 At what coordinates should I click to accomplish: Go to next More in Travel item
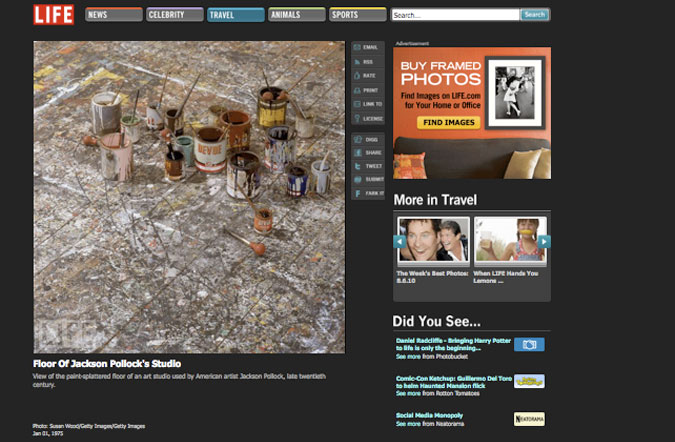(544, 241)
